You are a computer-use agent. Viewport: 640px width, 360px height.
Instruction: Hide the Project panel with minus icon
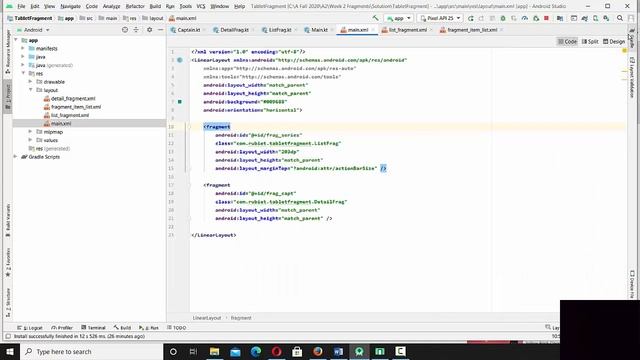point(160,30)
